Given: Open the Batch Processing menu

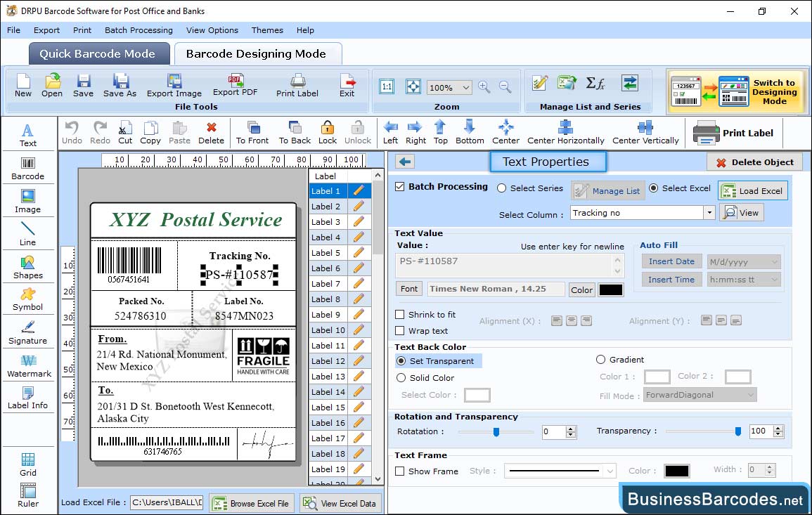Looking at the screenshot, I should click(138, 30).
